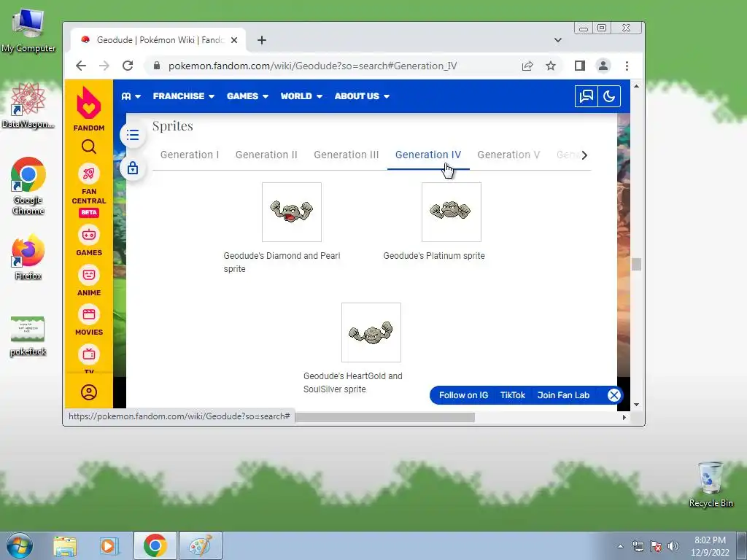Click the vertical scrollbar thumb

tap(636, 264)
